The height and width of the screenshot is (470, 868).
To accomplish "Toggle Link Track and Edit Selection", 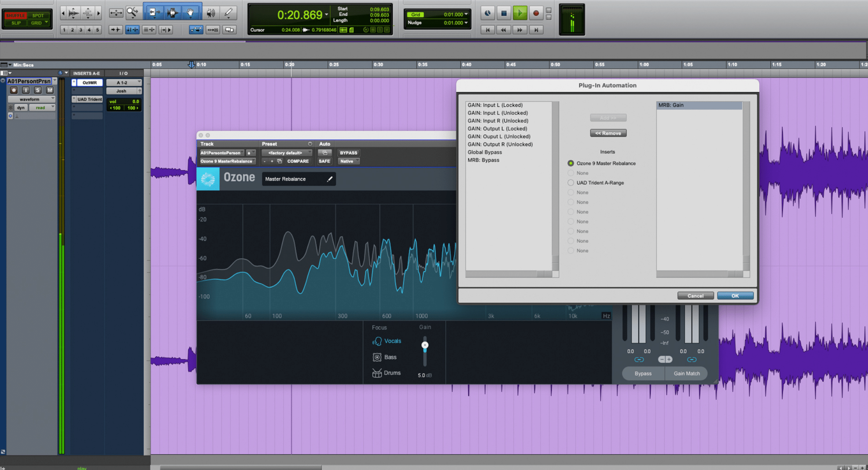I will pyautogui.click(x=149, y=30).
